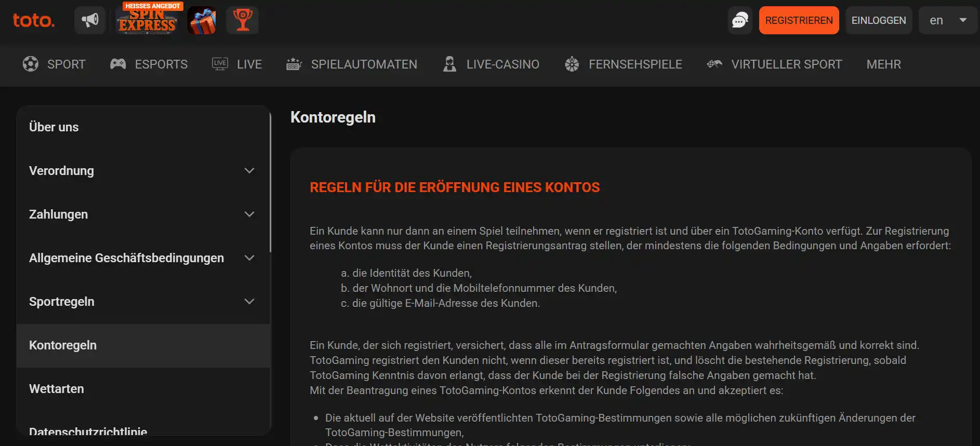This screenshot has width=980, height=446.
Task: Expand the Allgemeine Geschäftsbedingungen chevron
Action: pos(249,258)
